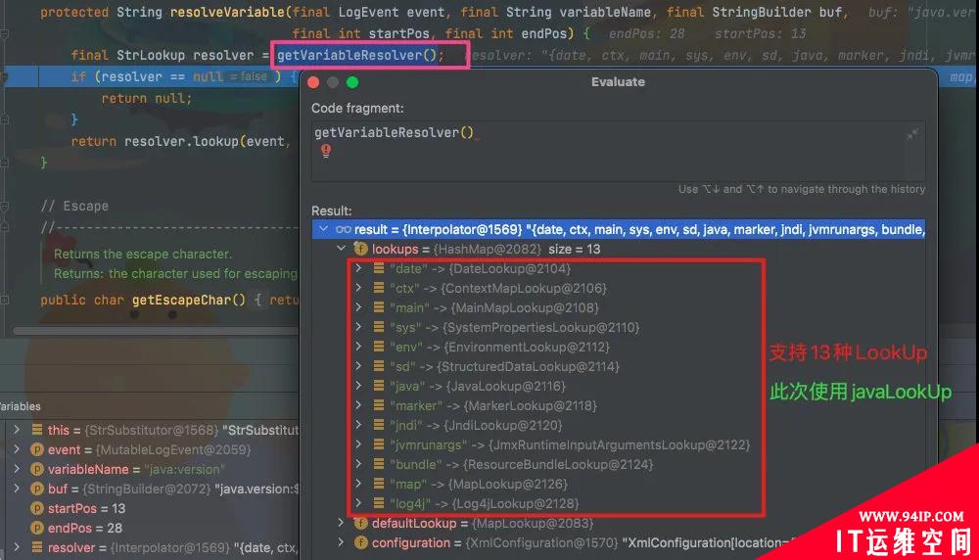Image resolution: width=979 pixels, height=560 pixels.
Task: Expand the "ctx" ContextMapLookup entry
Action: coord(359,288)
